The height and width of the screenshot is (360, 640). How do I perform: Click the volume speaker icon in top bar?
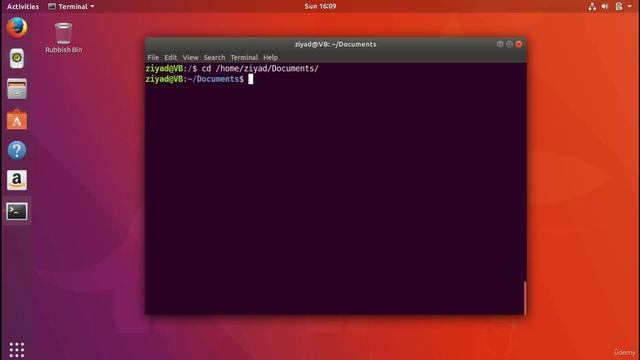pyautogui.click(x=605, y=7)
